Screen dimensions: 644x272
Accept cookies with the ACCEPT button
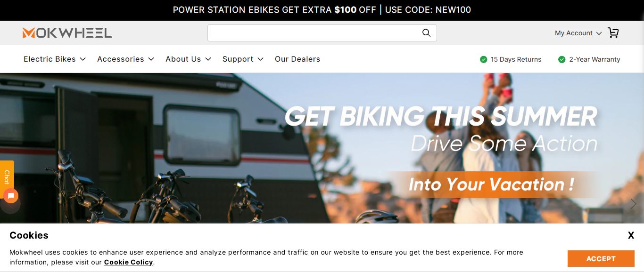tap(601, 259)
